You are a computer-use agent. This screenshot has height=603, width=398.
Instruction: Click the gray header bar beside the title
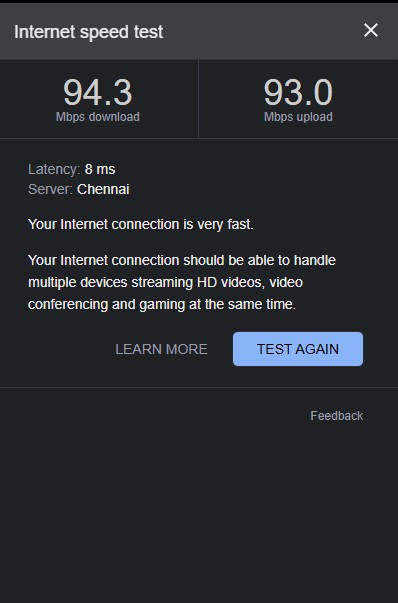coord(261,32)
